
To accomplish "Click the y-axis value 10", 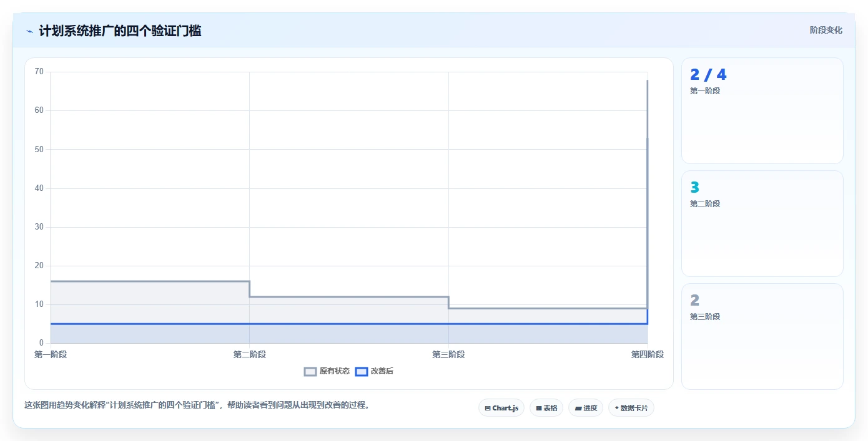I will (39, 304).
